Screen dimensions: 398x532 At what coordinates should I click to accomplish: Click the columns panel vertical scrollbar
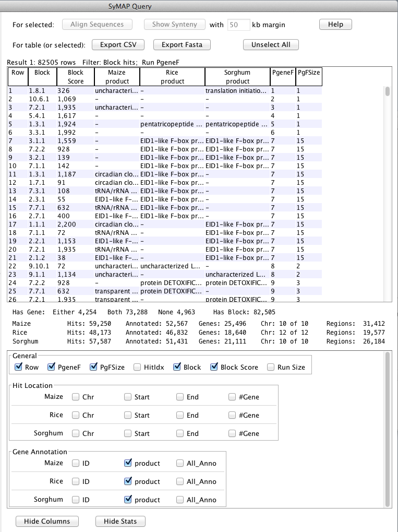388,429
